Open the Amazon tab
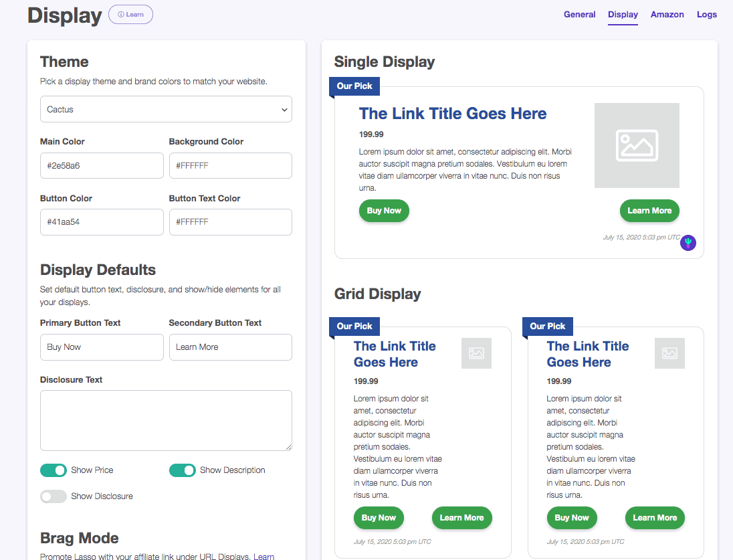Image resolution: width=733 pixels, height=560 pixels. 667,15
